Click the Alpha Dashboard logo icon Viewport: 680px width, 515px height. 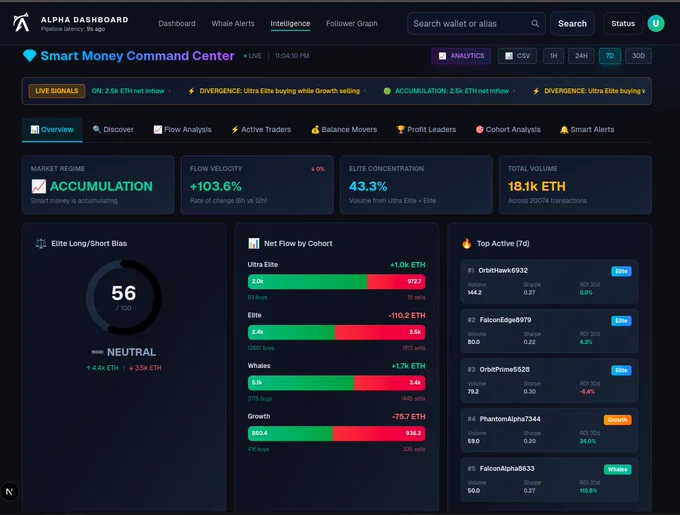pyautogui.click(x=21, y=23)
